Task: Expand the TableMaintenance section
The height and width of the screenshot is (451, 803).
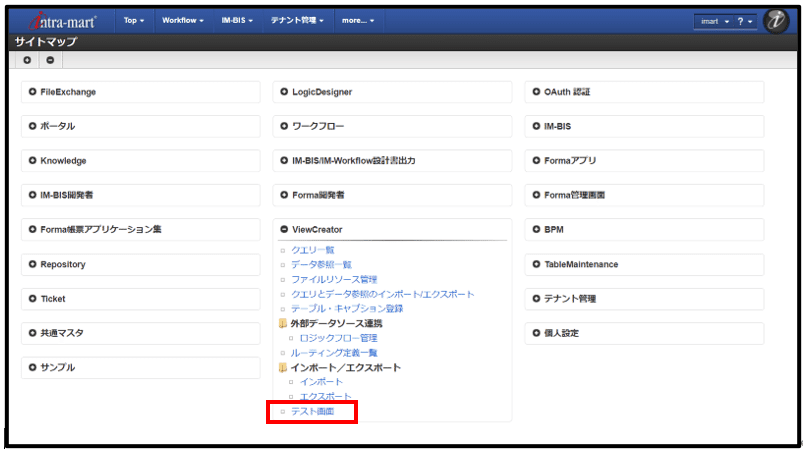Action: pos(644,265)
